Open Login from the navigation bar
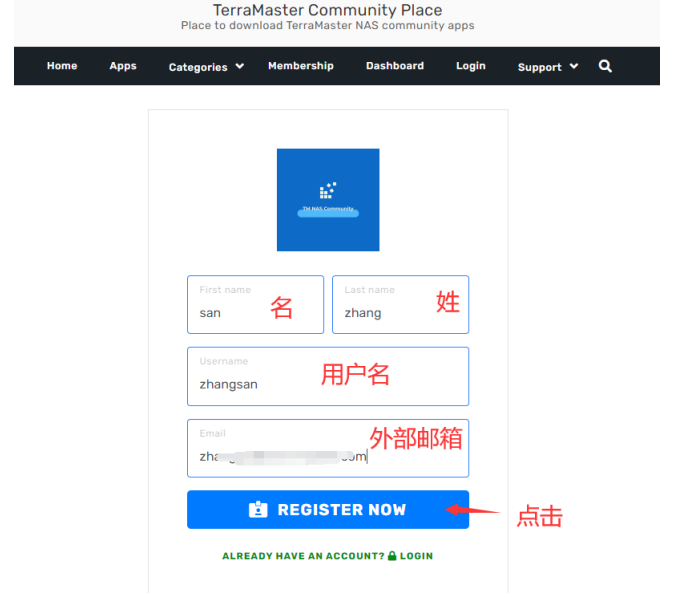This screenshot has width=683, height=597. click(x=470, y=66)
